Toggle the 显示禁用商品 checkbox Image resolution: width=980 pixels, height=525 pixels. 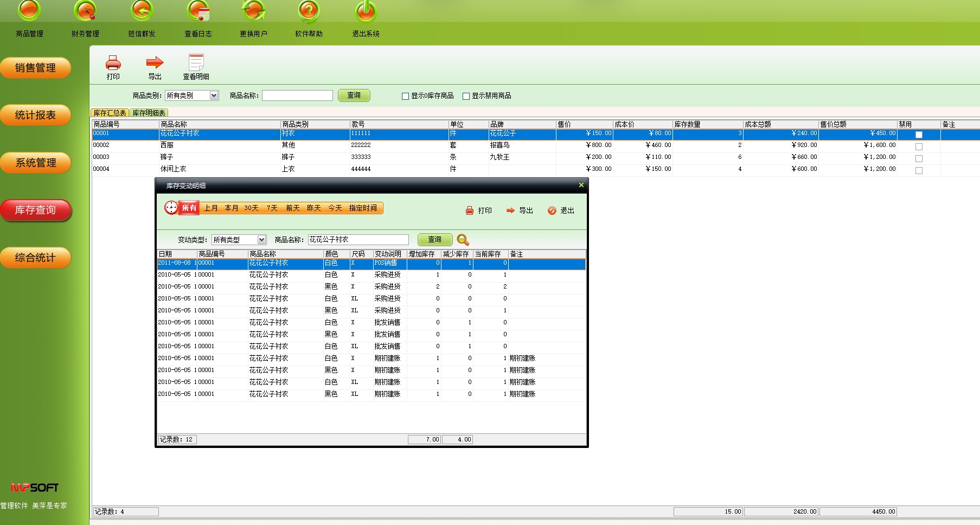(466, 96)
